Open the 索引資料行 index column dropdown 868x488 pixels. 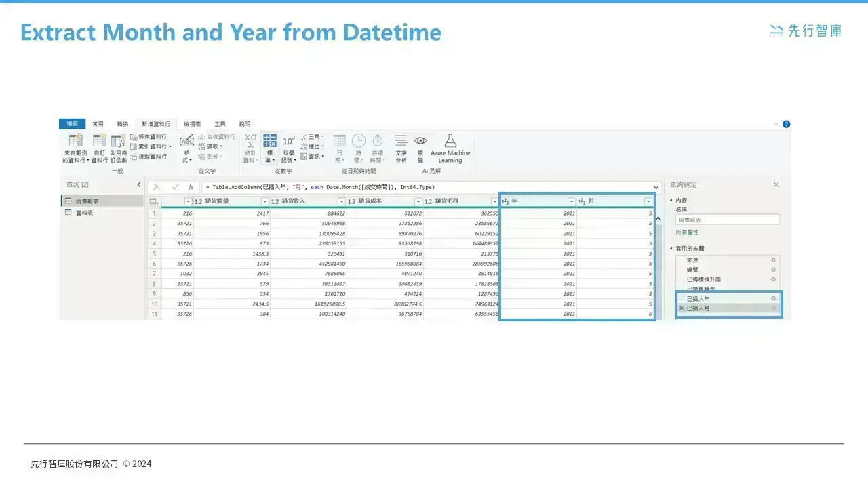[x=151, y=146]
